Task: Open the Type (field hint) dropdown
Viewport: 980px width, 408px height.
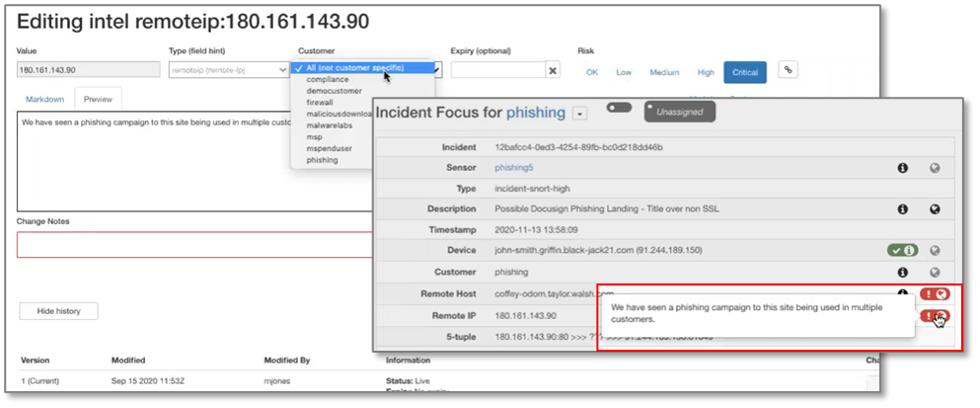Action: click(x=228, y=70)
